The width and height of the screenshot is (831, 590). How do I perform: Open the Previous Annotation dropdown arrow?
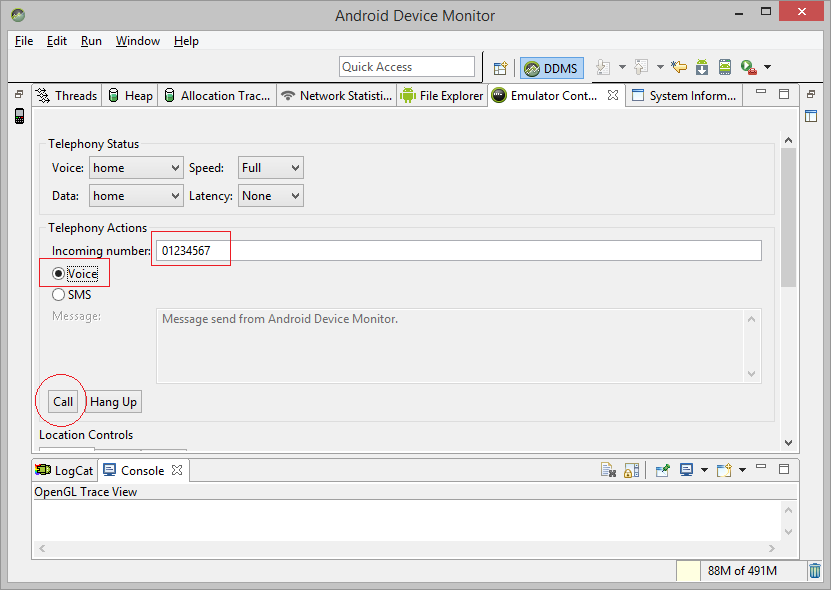(660, 67)
